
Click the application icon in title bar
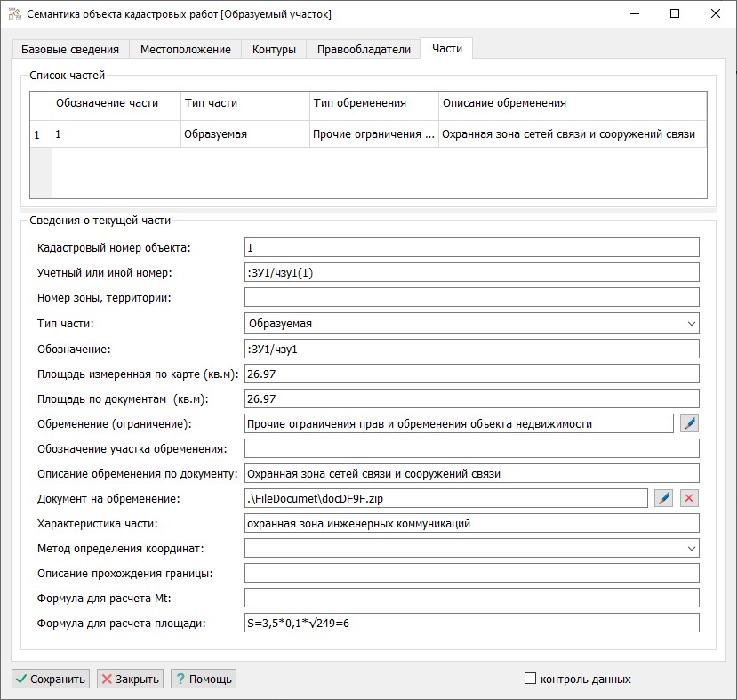[14, 14]
